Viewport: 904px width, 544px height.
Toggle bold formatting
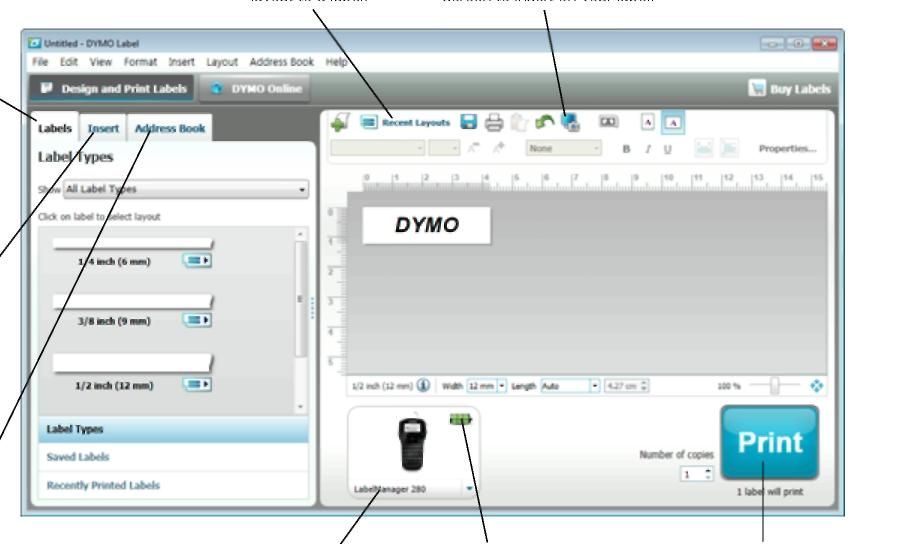coord(626,149)
